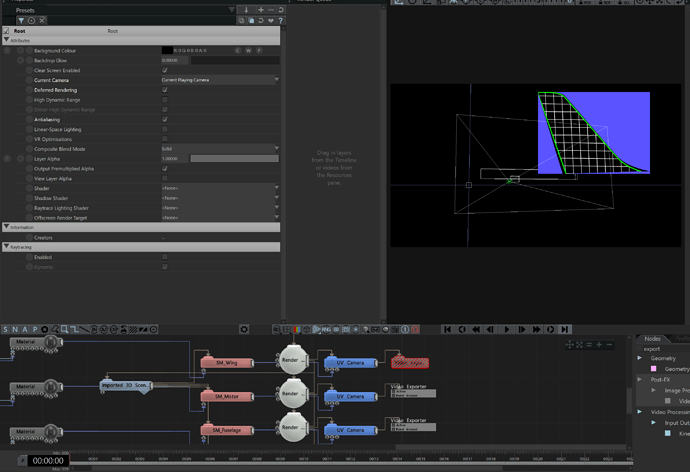The image size is (690, 472).
Task: Toggle Clear Screen Enabled checkbox
Action: click(x=165, y=70)
